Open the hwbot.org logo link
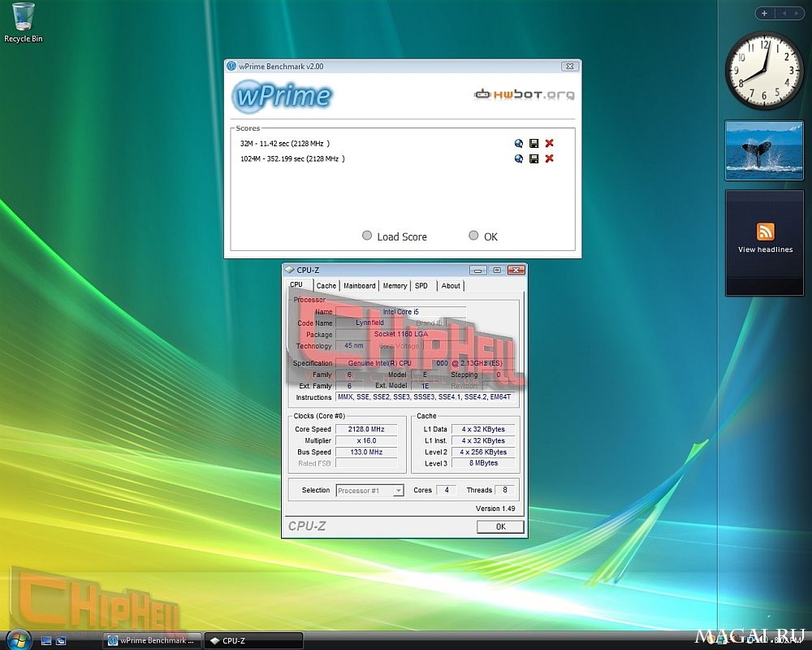The image size is (812, 650). pos(524,94)
